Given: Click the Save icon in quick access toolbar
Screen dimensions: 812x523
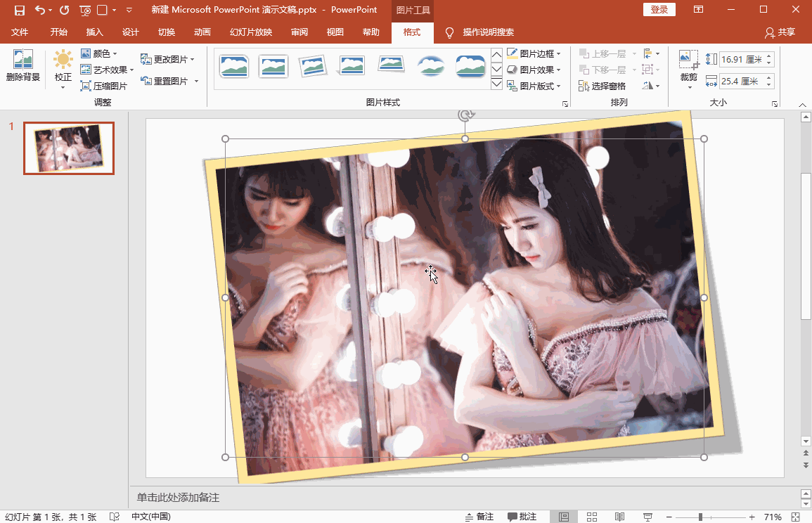Looking at the screenshot, I should [x=20, y=10].
